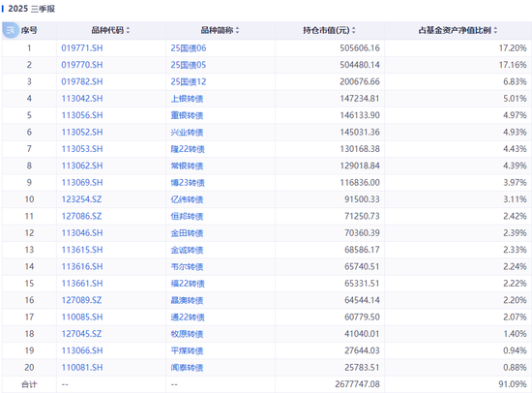532x393 pixels.
Task: Select total market value 2677747.08
Action: click(357, 384)
